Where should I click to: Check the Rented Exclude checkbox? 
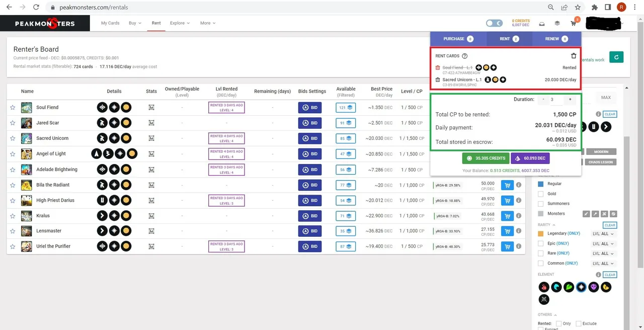579,323
